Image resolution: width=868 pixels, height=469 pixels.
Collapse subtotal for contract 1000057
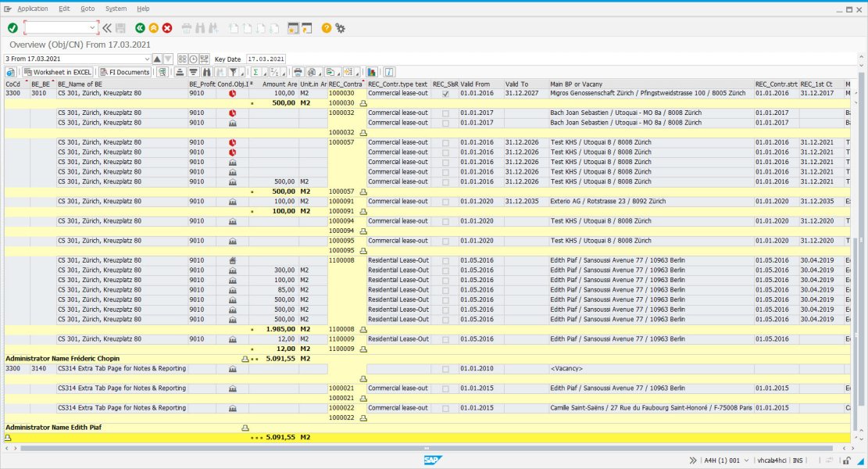tap(363, 192)
